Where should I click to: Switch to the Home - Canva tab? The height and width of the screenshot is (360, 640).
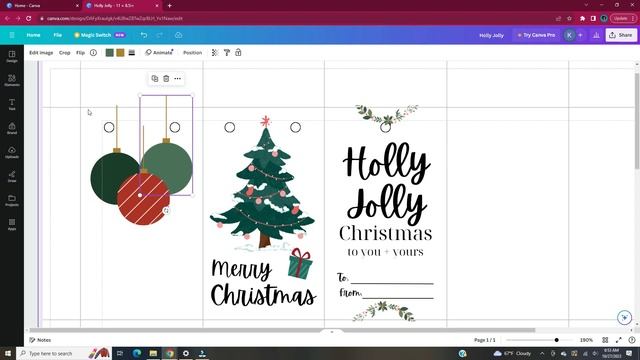pos(41,6)
